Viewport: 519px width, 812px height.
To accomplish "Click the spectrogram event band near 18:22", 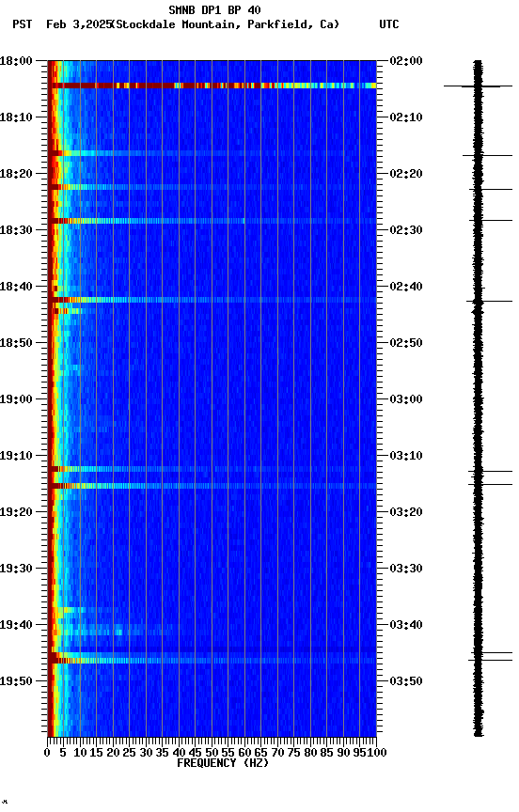I will point(212,187).
